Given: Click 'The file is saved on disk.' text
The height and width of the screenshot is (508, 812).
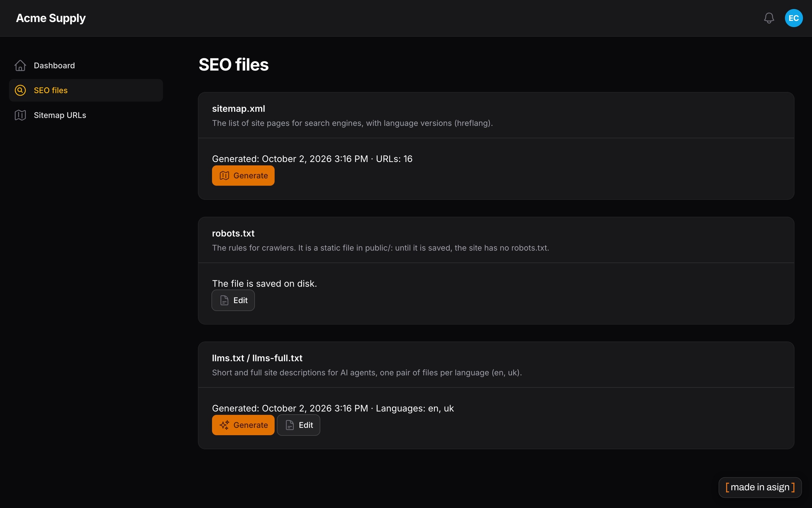Looking at the screenshot, I should (x=264, y=284).
